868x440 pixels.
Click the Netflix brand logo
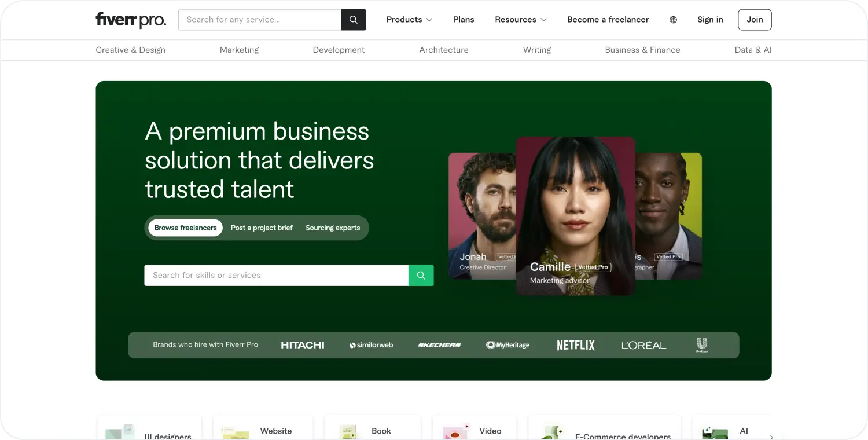pyautogui.click(x=576, y=345)
